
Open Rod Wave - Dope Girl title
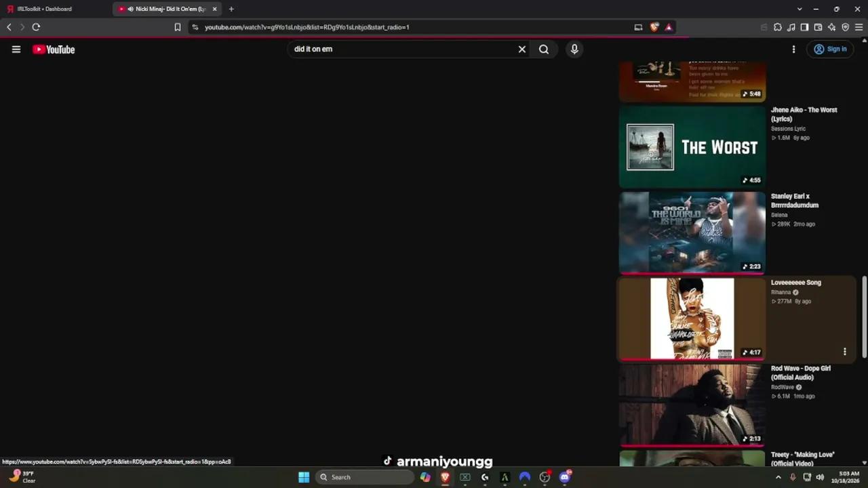coord(800,373)
